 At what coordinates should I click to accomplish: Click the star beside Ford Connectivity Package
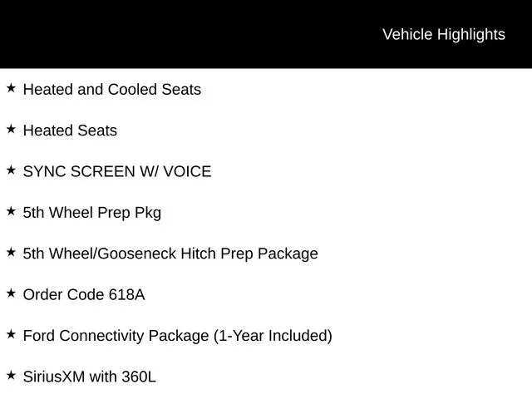pos(11,334)
